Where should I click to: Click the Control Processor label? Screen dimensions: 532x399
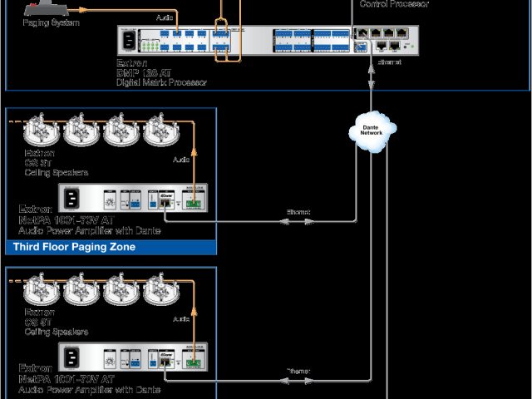point(394,4)
